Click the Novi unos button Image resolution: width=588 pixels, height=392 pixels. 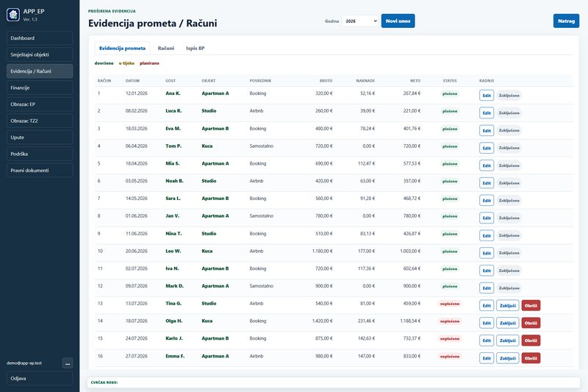pos(398,21)
